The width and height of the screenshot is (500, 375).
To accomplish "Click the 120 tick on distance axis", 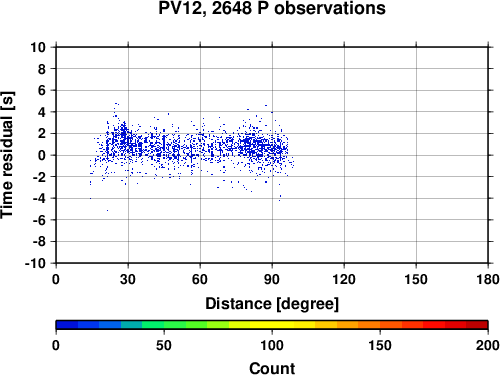I will tap(344, 279).
